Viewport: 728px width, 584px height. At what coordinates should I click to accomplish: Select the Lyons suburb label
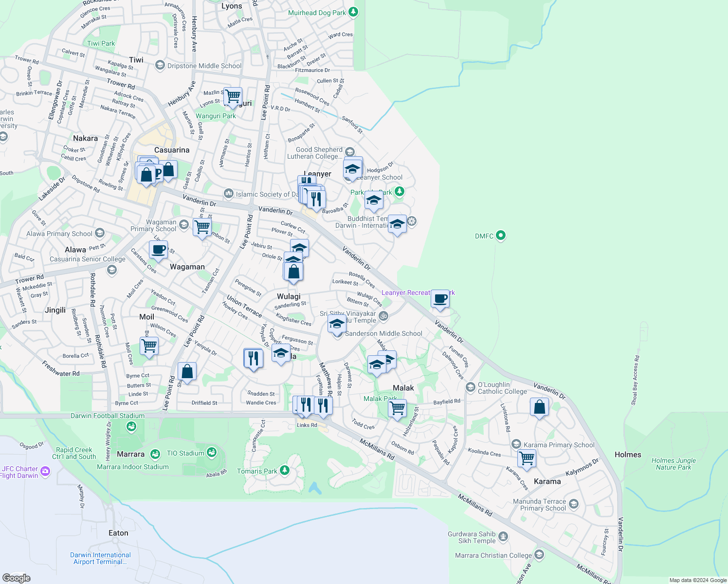click(232, 6)
